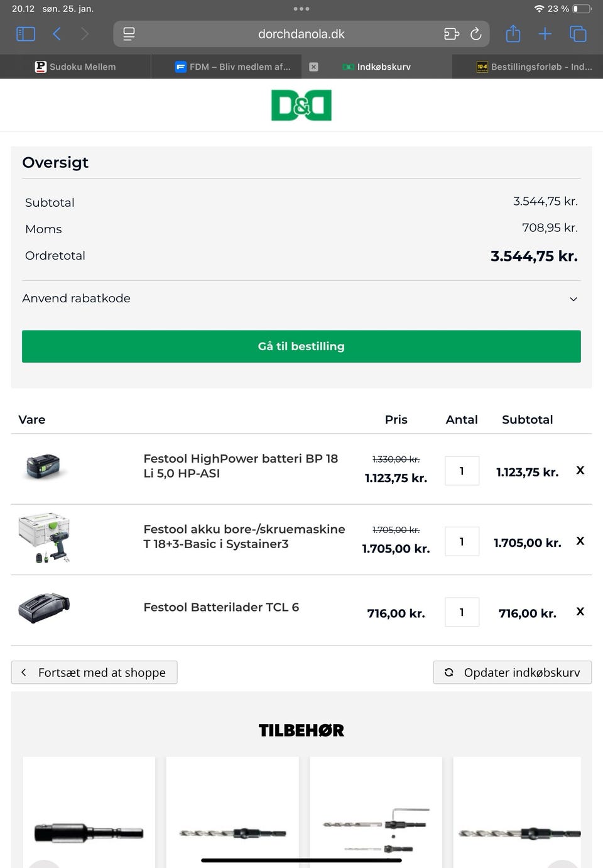Open page reader menu in address bar

click(x=129, y=34)
